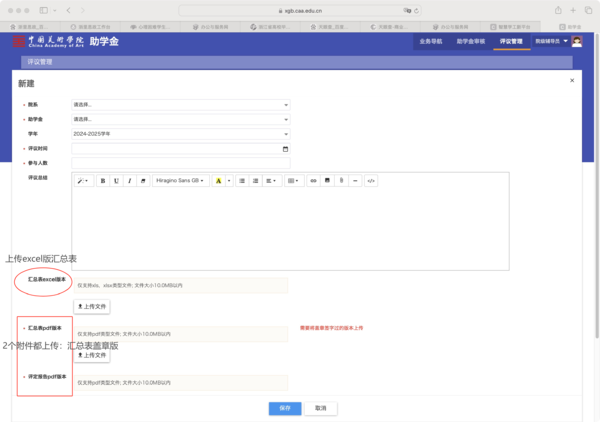
Task: Close the 新建 dialog with the X
Action: click(x=571, y=80)
